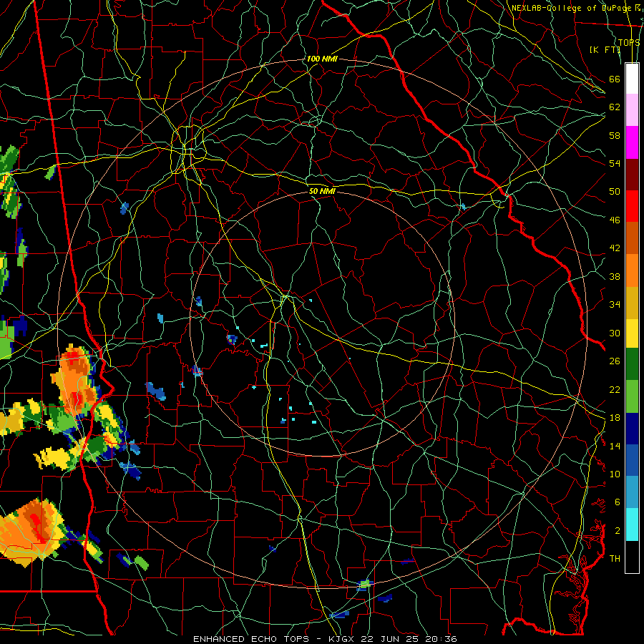Click the "34" scale label
Screen dimensions: 644x644
click(615, 304)
